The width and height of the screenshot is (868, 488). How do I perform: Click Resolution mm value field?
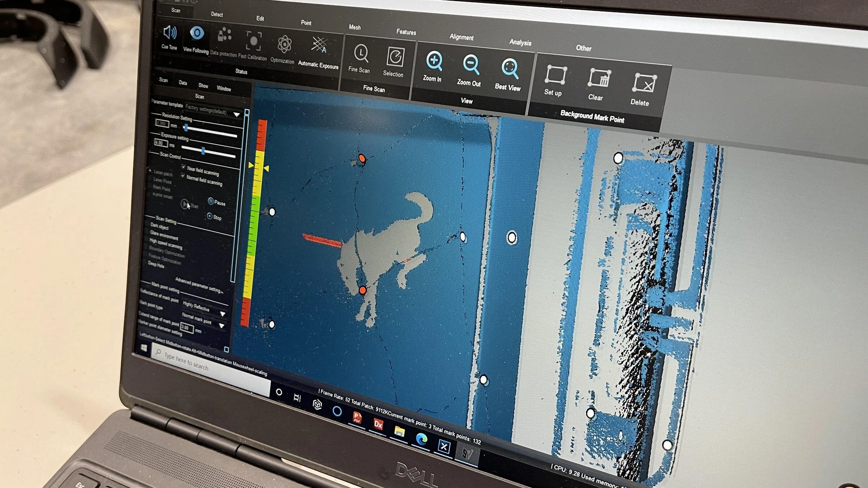coord(162,124)
